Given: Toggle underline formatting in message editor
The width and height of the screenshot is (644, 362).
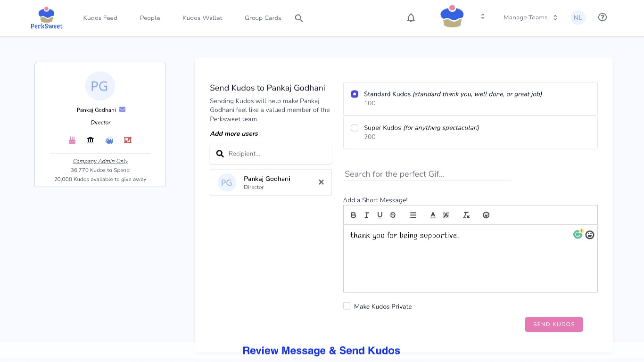Looking at the screenshot, I should point(380,215).
